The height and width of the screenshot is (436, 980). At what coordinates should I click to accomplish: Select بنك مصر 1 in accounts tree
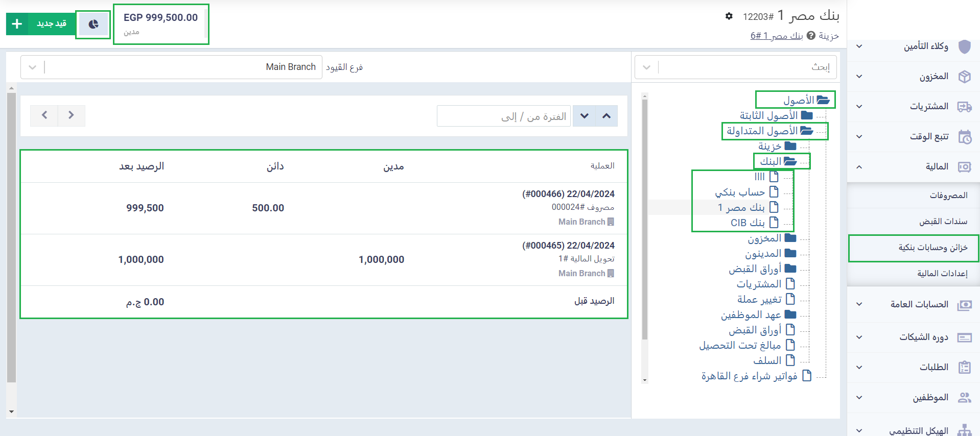[x=741, y=207]
